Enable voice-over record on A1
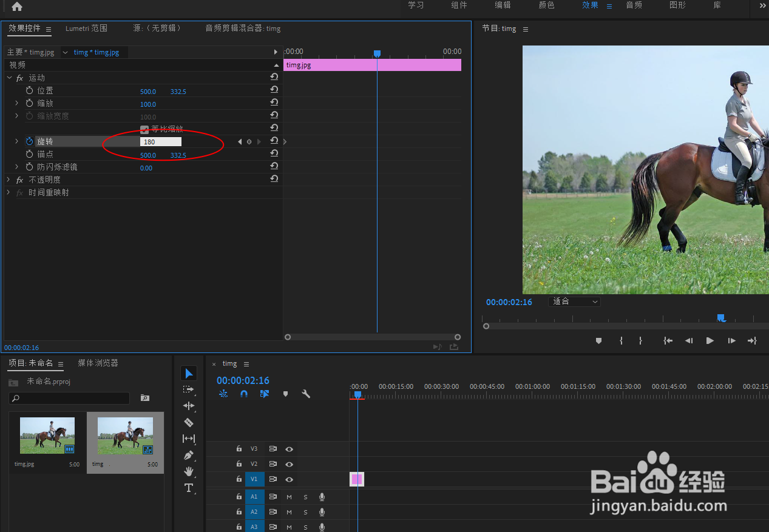This screenshot has width=769, height=532. [x=322, y=497]
